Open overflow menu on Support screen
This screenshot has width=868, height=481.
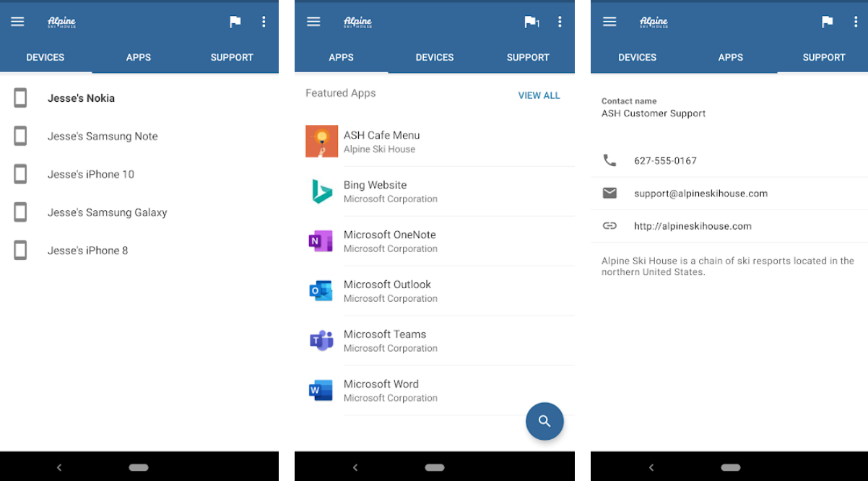click(x=856, y=22)
